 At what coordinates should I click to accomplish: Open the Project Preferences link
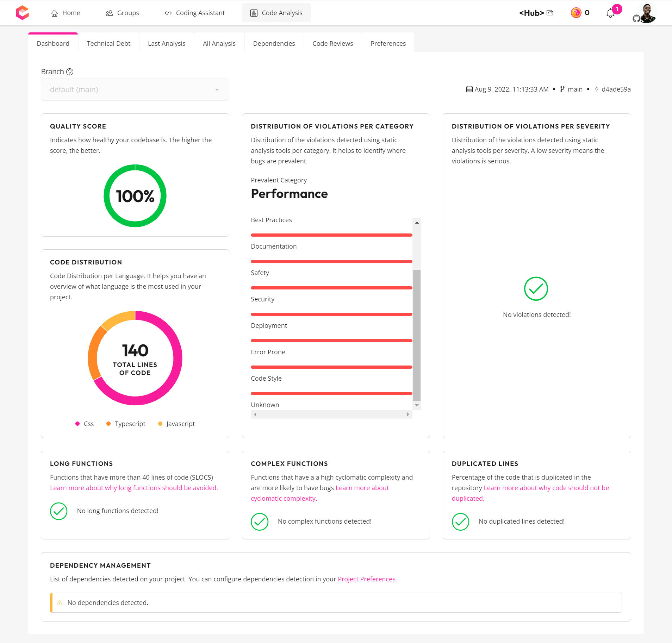[x=367, y=579]
